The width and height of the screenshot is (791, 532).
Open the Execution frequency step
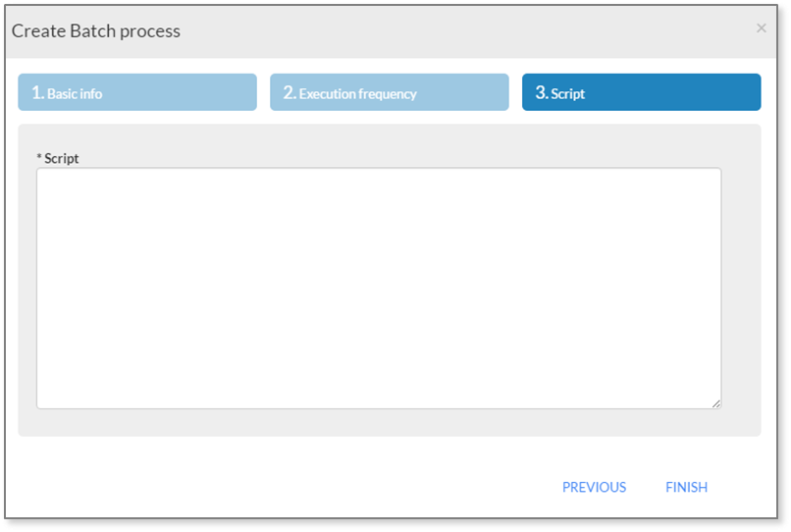tap(389, 92)
